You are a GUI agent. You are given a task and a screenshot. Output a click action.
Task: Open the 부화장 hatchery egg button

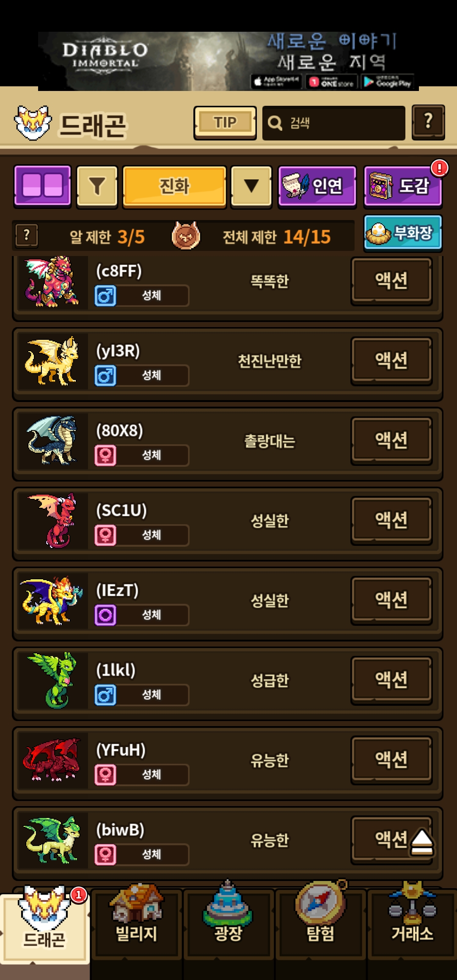(403, 233)
